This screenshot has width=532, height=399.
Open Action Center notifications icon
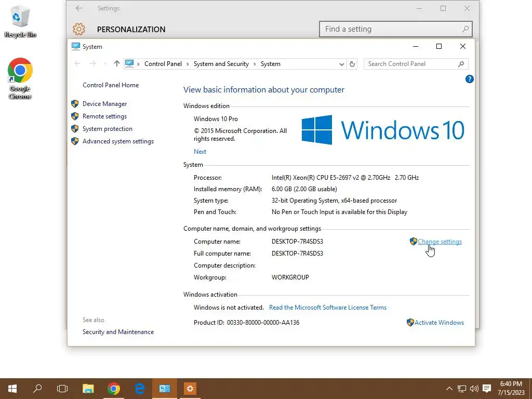[487, 389]
